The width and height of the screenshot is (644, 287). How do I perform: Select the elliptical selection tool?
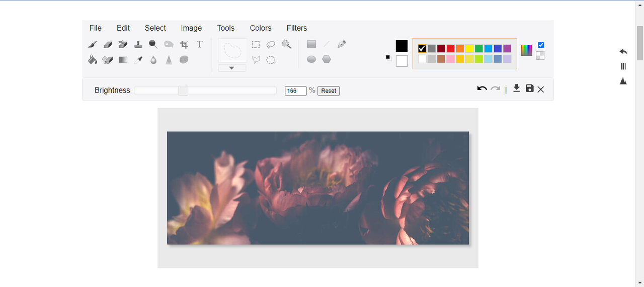coord(271,60)
